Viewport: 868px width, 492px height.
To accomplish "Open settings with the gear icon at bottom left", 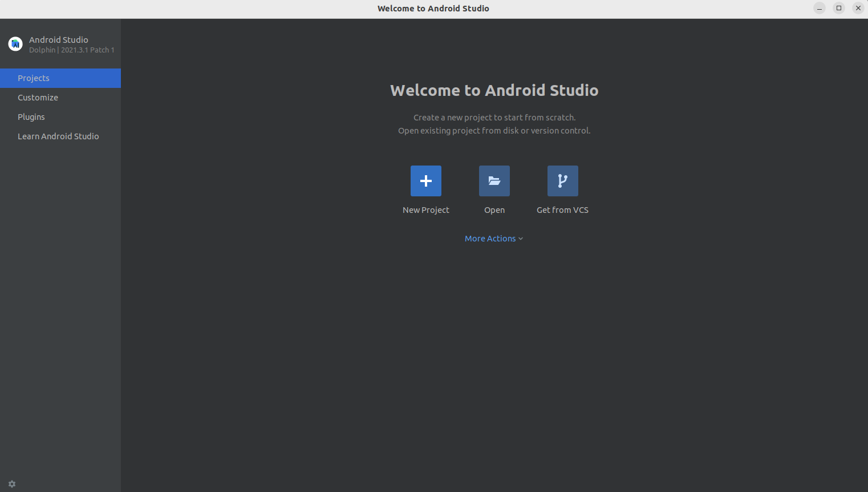I will click(12, 483).
